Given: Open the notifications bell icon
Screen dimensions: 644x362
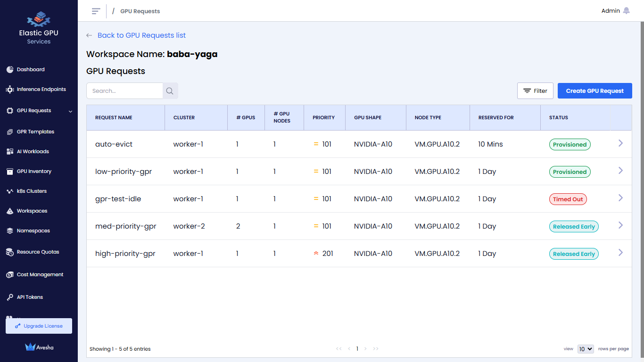Looking at the screenshot, I should pos(626,11).
